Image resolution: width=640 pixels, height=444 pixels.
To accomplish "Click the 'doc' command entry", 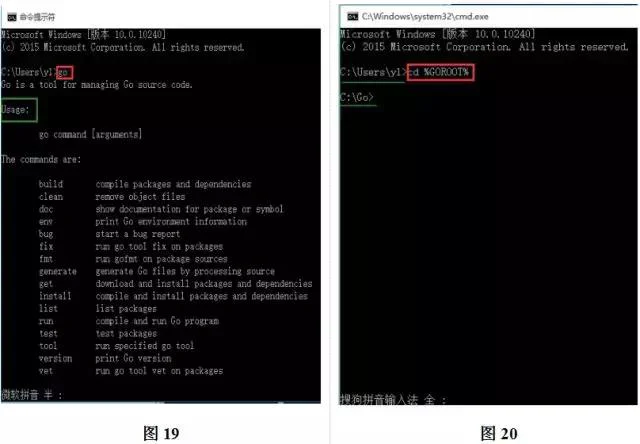I will click(46, 209).
